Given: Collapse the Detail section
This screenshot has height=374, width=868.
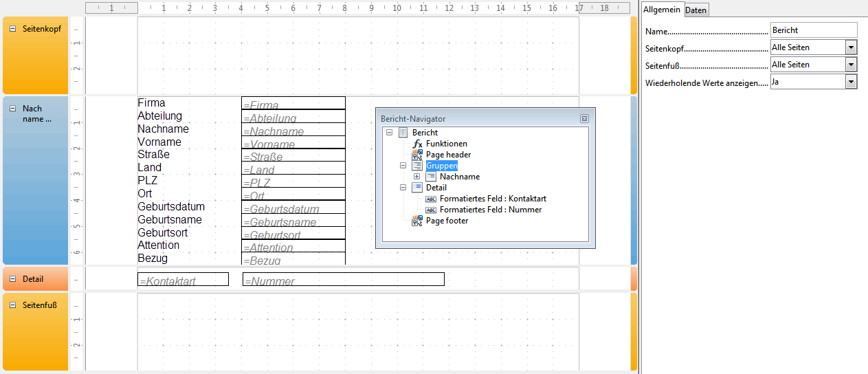Looking at the screenshot, I should pos(12,279).
